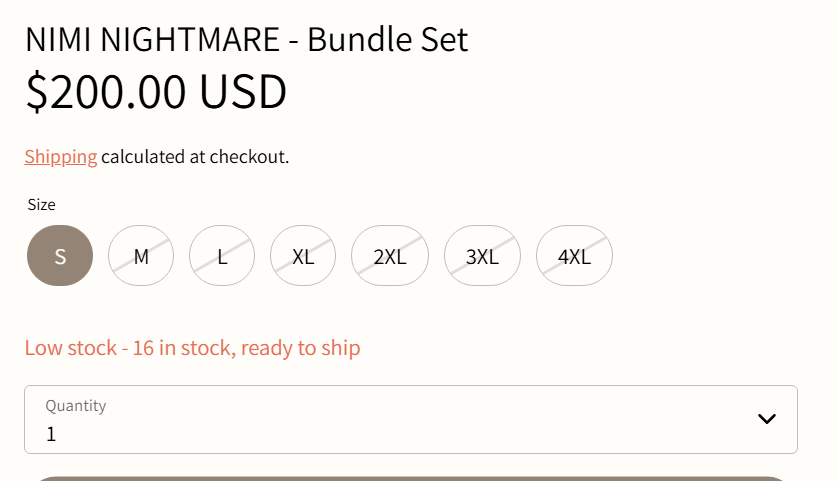Click the low stock notice text

click(192, 348)
